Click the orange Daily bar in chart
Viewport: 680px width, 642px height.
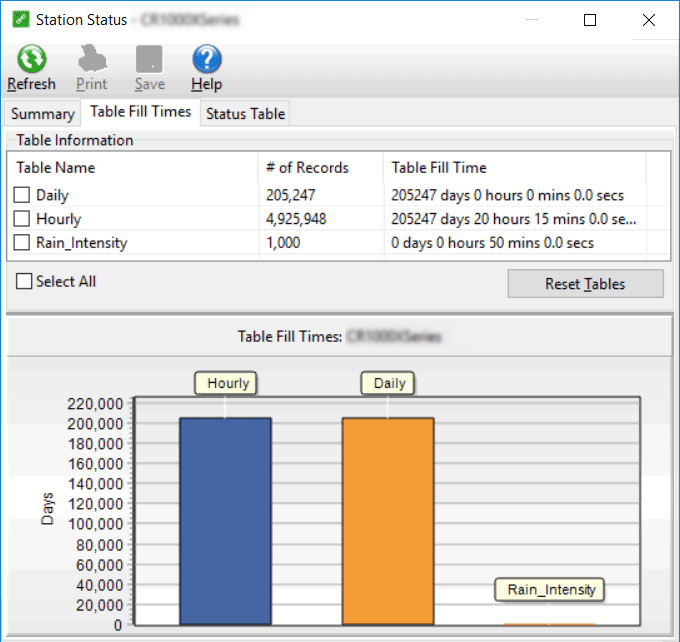[388, 521]
